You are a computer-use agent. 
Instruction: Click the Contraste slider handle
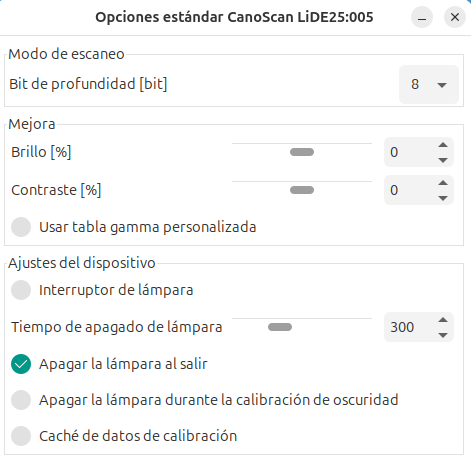pyautogui.click(x=302, y=190)
